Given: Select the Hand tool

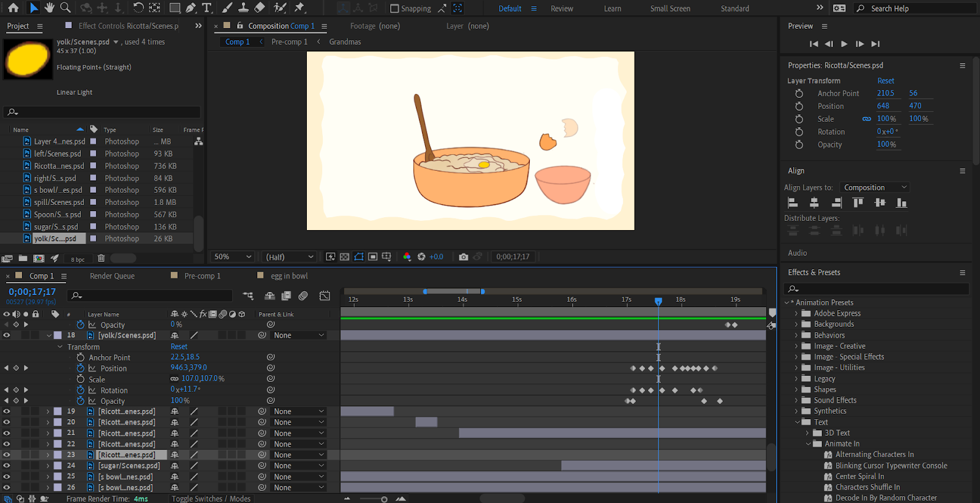Looking at the screenshot, I should 49,8.
